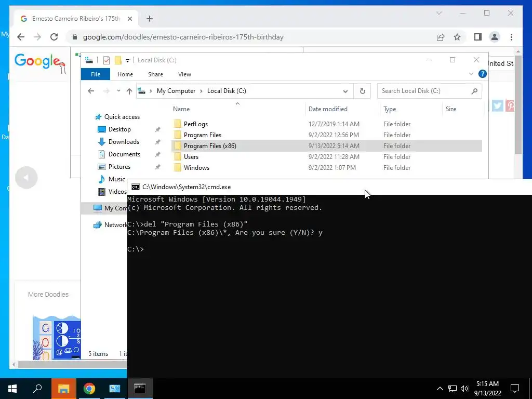Select the Program Files folder row

(326, 135)
